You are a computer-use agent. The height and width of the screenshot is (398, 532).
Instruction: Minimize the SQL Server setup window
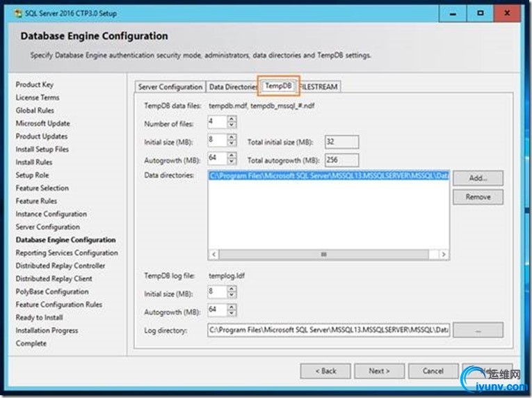click(453, 13)
